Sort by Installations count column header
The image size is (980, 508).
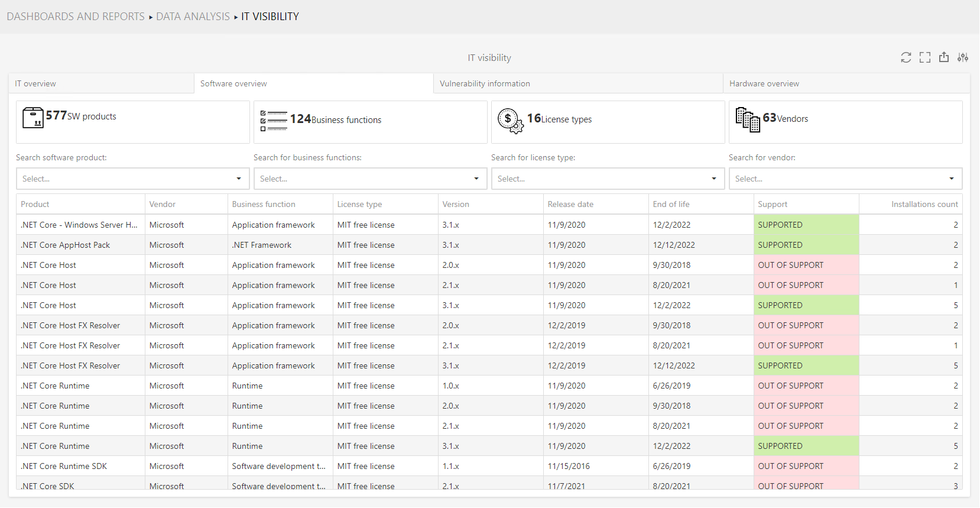(924, 204)
